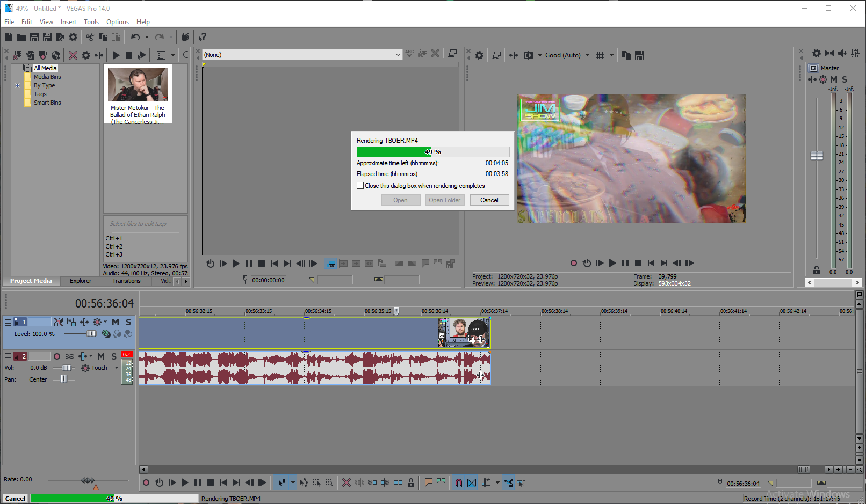
Task: Click the Undo arrow icon
Action: pos(135,37)
